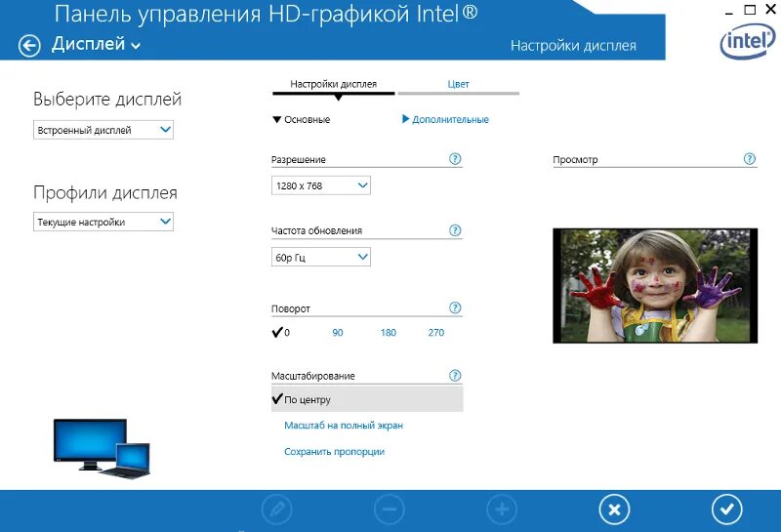Click the Панель управления HD-графикой Intel title
781x532 pixels.
266,15
